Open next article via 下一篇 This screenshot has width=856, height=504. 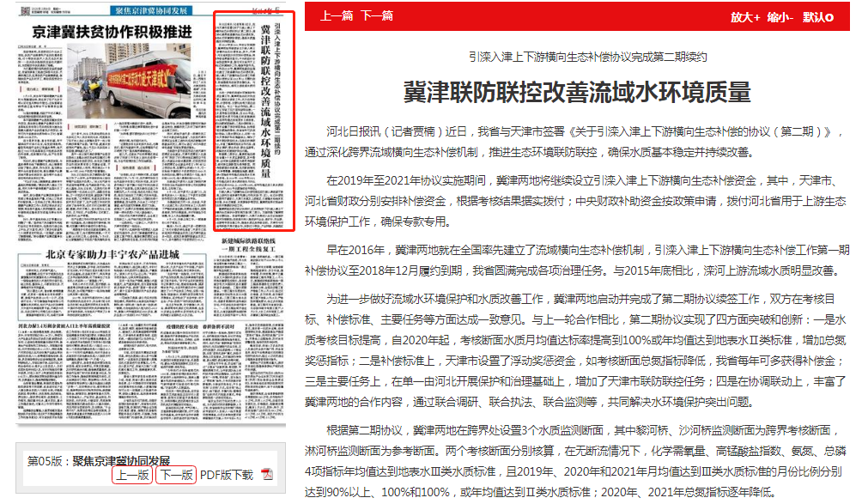(x=376, y=16)
